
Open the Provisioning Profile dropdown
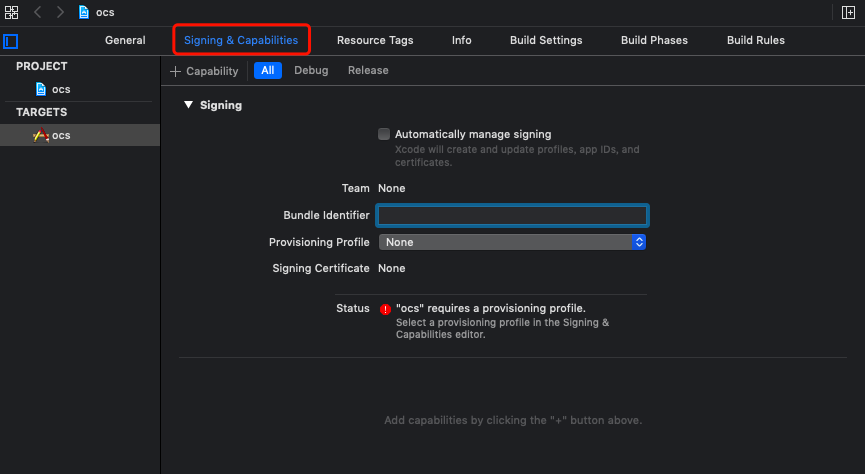pos(511,242)
